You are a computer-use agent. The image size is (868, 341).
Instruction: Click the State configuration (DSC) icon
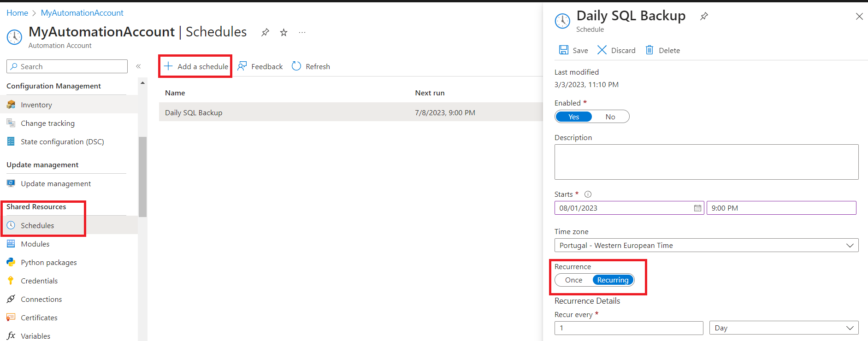(x=11, y=141)
